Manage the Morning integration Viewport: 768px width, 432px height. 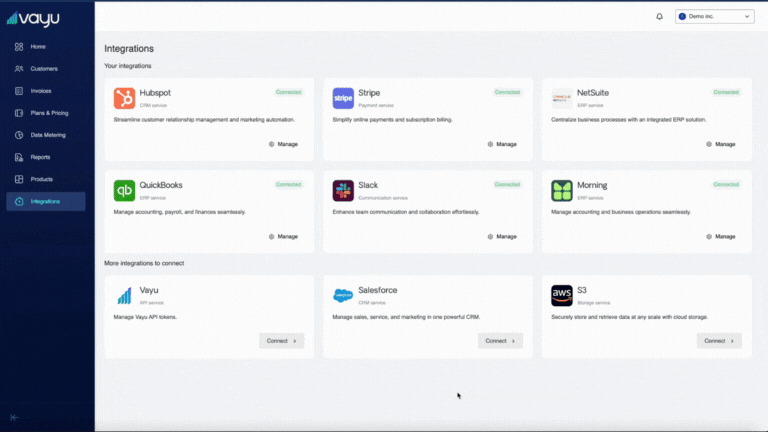pos(720,237)
